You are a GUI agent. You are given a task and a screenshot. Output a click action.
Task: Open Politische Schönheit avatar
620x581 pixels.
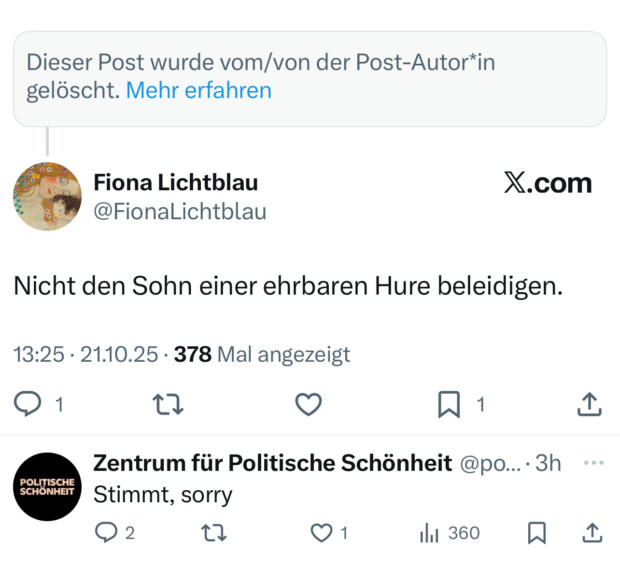click(47, 486)
